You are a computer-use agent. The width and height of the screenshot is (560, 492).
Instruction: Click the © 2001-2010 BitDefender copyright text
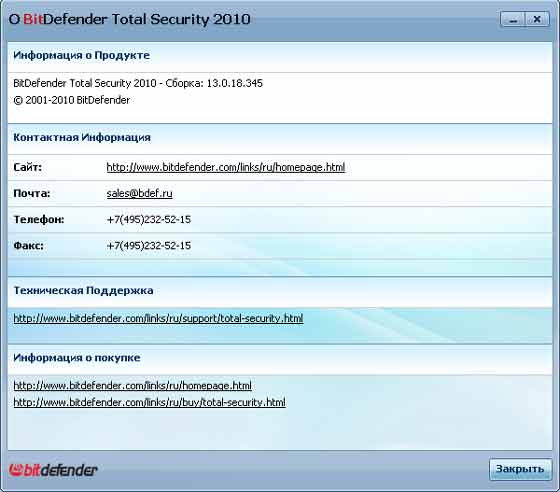point(71,100)
